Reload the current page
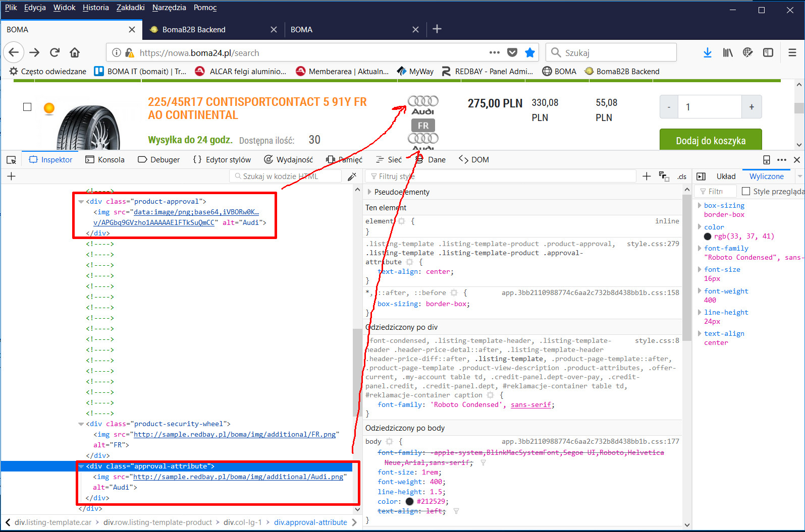Screen dimensions: 805x532 [55, 52]
